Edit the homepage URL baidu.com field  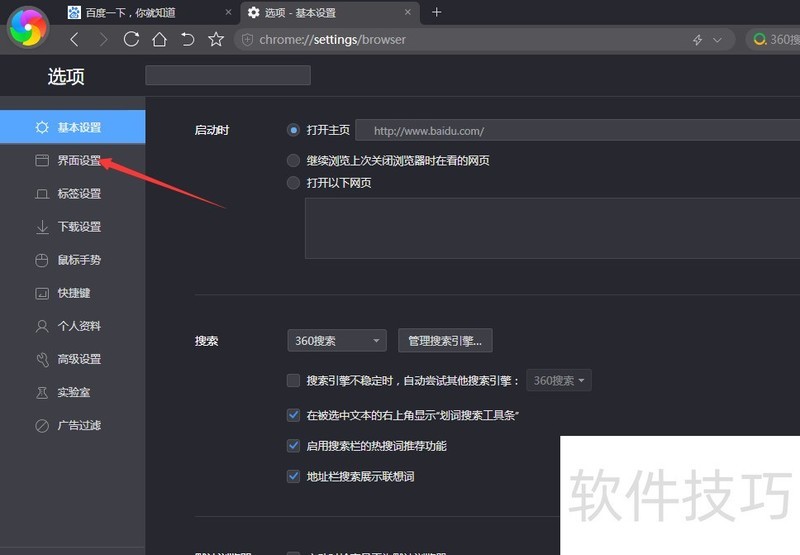578,131
